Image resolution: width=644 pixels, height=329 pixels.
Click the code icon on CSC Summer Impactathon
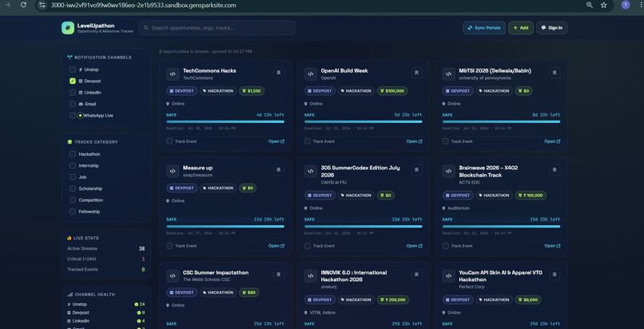coord(173,275)
